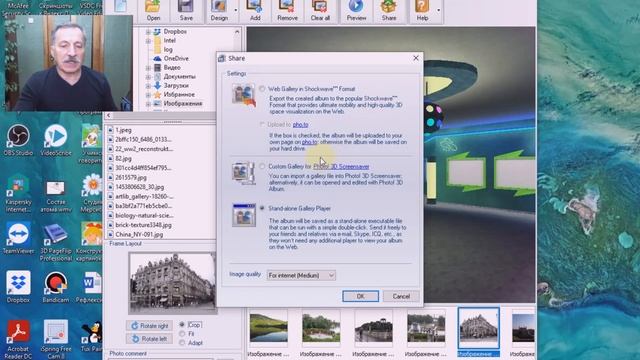Viewport: 640px width, 360px height.
Task: Open the Word document desktop icon
Action: click(x=91, y=287)
